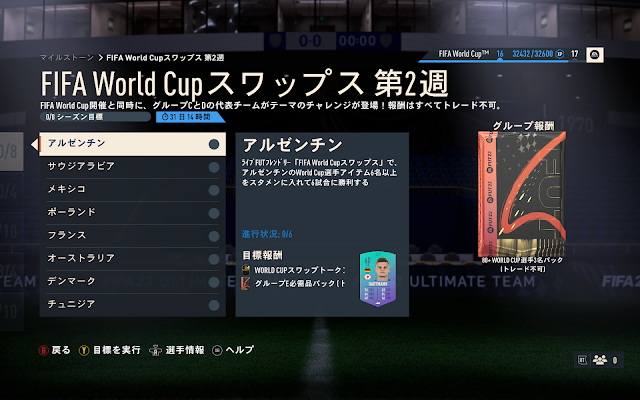Select the ポーランド objective row
This screenshot has width=640, height=400.
click(132, 213)
